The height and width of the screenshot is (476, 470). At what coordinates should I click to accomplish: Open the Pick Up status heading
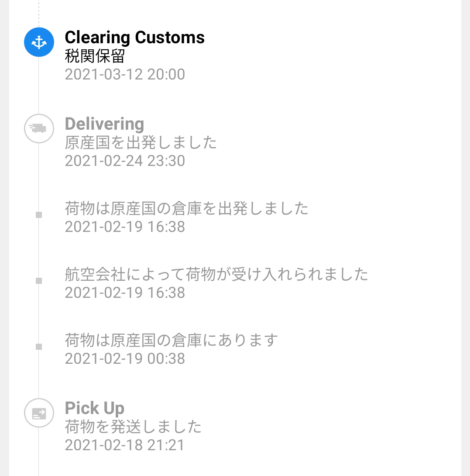[94, 408]
